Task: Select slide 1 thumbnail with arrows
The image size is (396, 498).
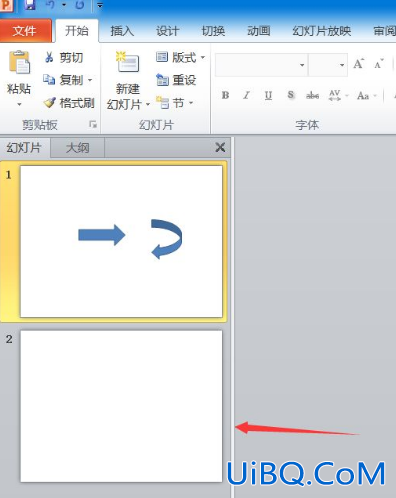Action: [x=121, y=241]
